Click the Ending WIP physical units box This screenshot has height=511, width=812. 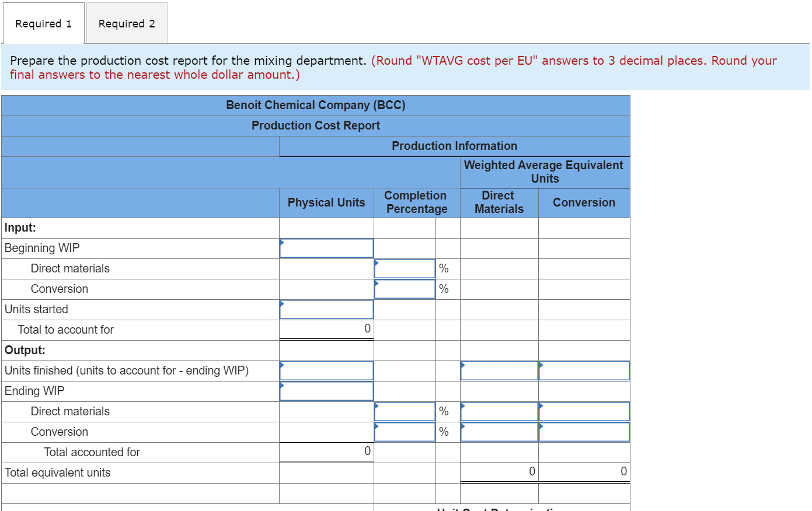[326, 391]
